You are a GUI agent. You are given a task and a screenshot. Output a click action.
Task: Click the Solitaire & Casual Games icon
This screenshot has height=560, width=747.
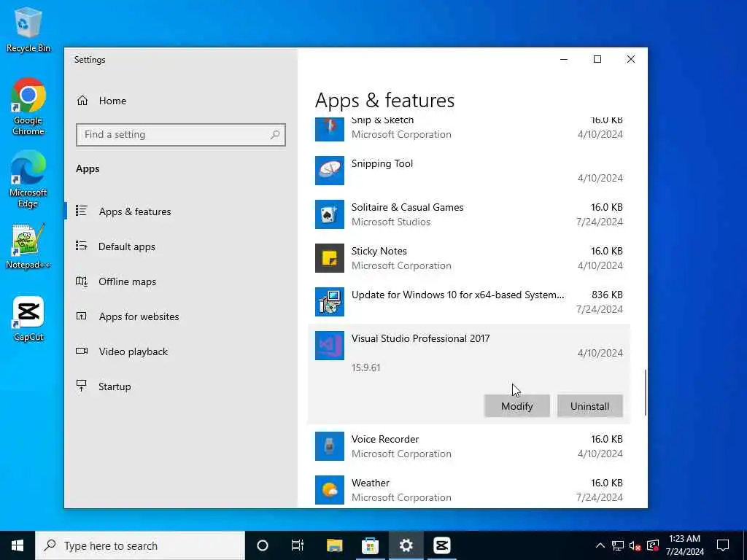tap(329, 214)
